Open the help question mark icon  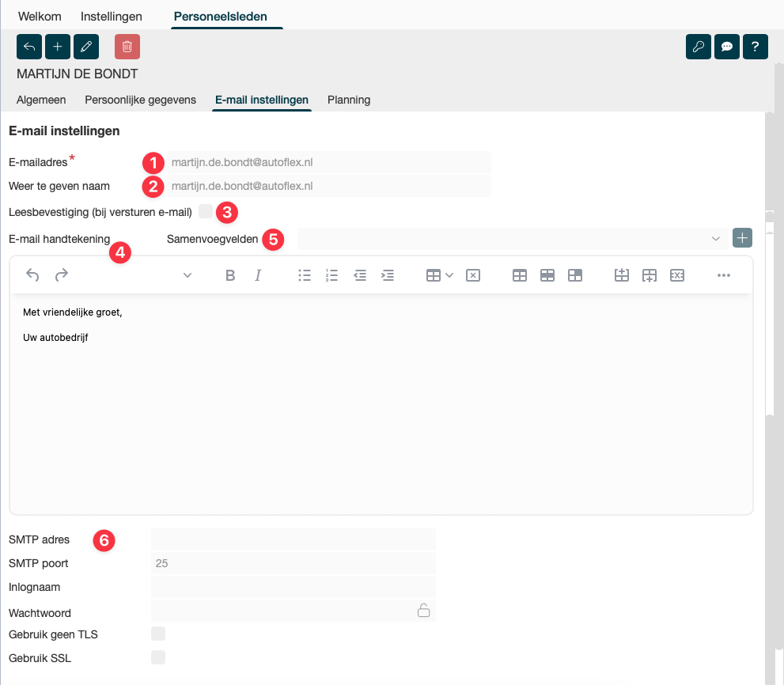tap(756, 47)
